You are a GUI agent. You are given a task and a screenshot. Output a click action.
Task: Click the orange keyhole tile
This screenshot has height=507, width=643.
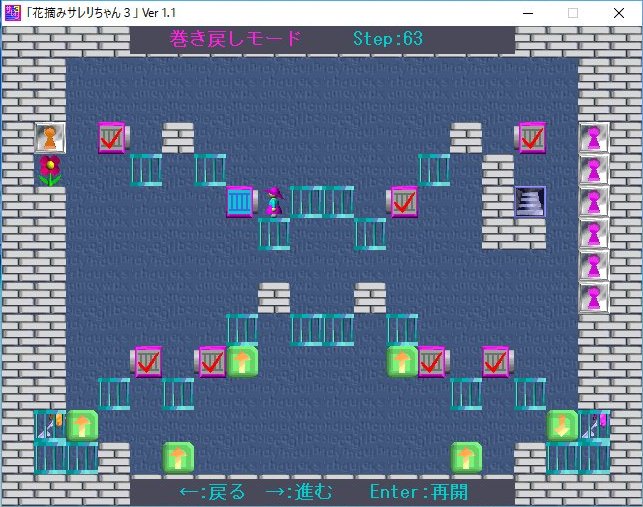coord(50,137)
